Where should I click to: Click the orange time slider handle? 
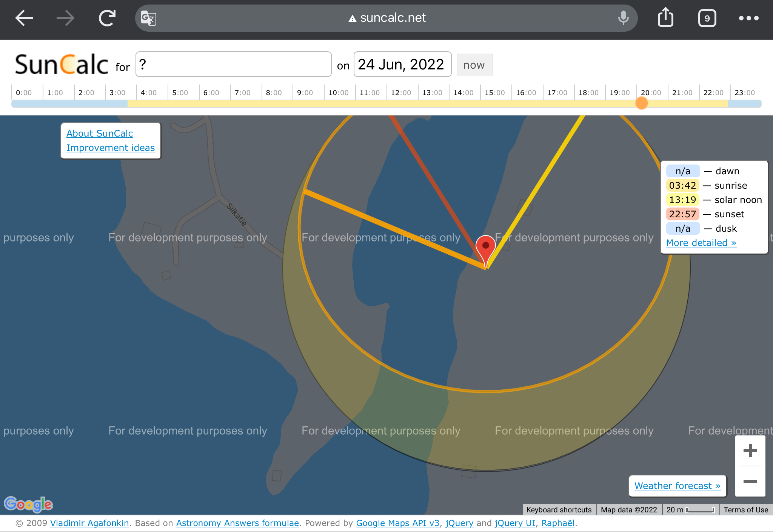(641, 103)
